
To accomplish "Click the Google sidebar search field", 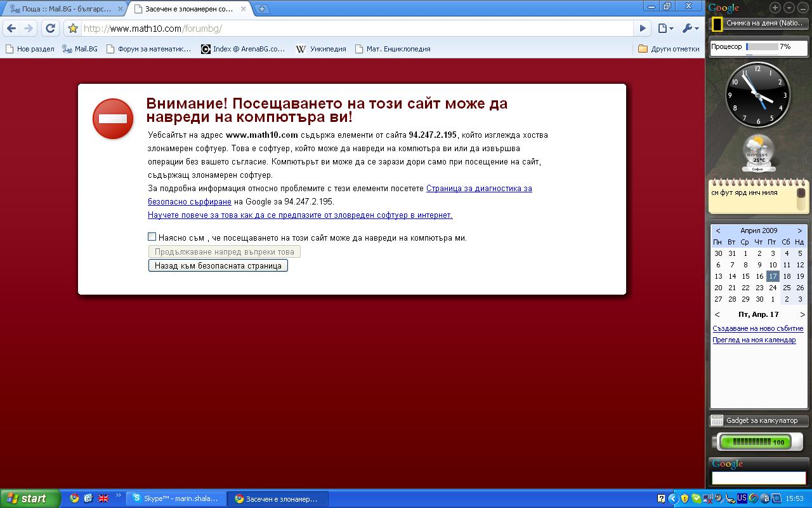I will (759, 478).
